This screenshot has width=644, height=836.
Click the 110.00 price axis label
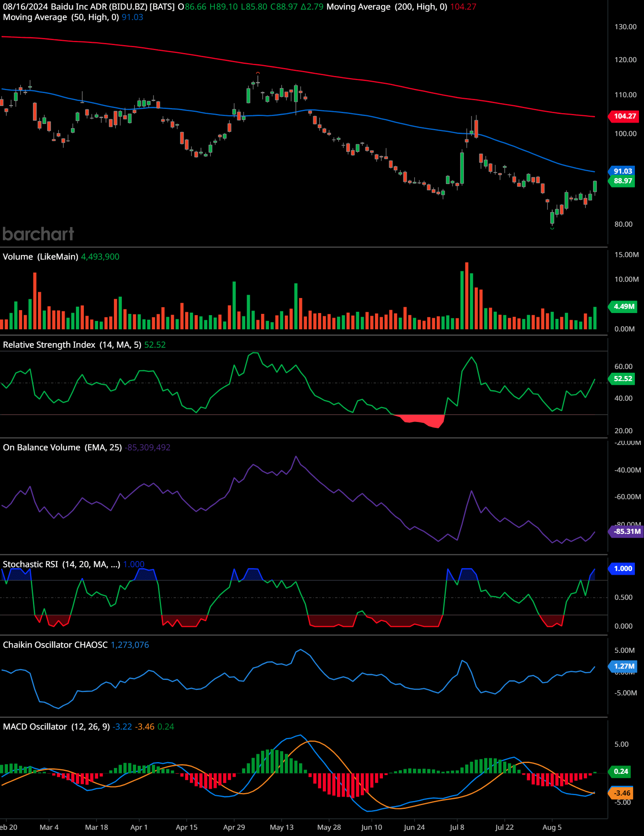tap(625, 95)
